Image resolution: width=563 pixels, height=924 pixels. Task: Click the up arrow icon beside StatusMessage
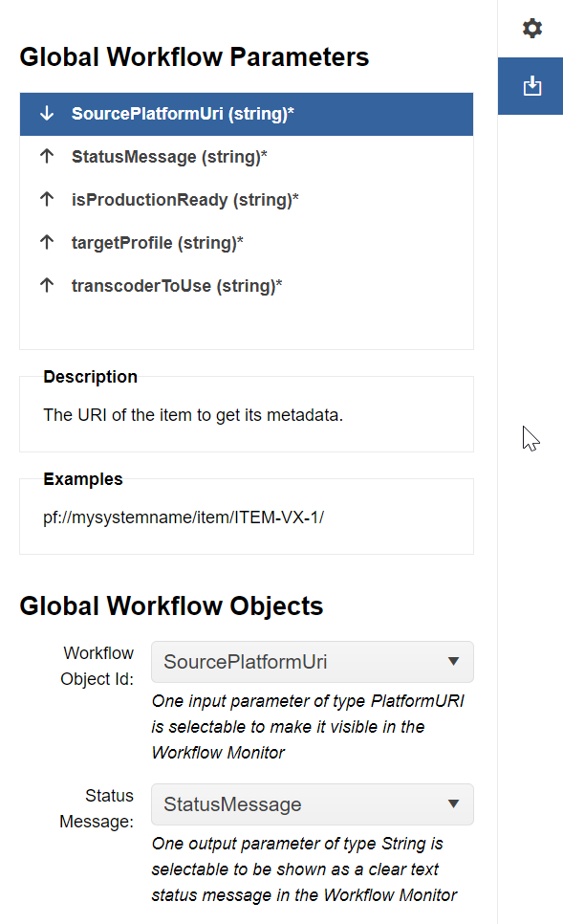(47, 156)
